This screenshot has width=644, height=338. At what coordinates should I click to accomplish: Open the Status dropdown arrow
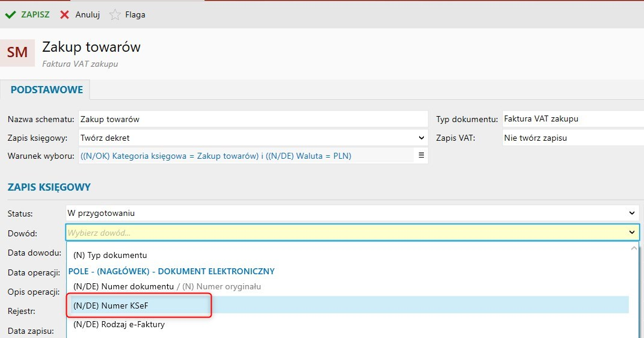click(x=631, y=214)
